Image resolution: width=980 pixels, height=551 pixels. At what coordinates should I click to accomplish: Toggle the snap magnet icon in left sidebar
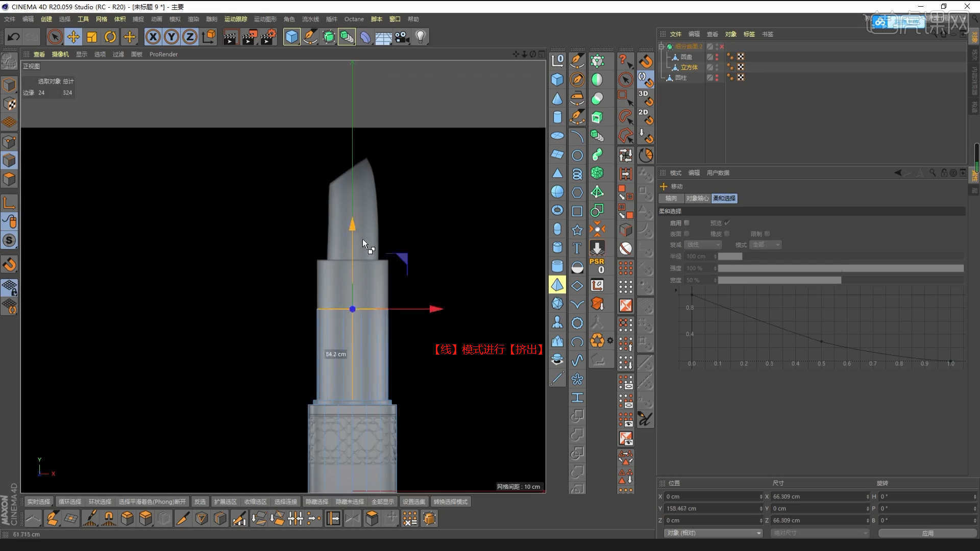coord(9,264)
